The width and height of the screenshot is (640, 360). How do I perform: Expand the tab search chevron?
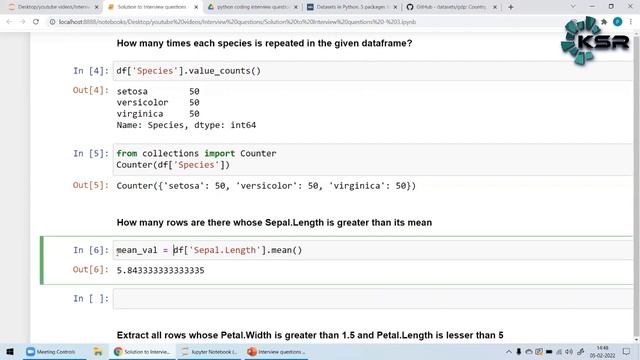click(x=573, y=7)
